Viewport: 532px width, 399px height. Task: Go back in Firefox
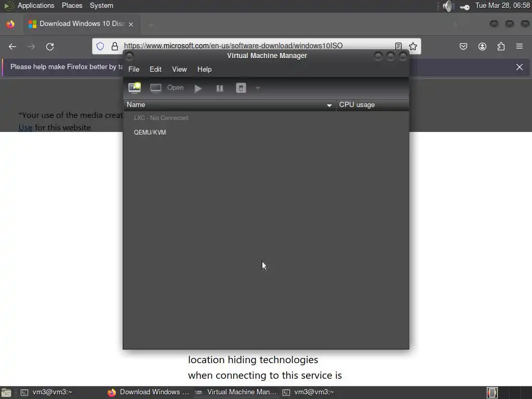(12, 46)
